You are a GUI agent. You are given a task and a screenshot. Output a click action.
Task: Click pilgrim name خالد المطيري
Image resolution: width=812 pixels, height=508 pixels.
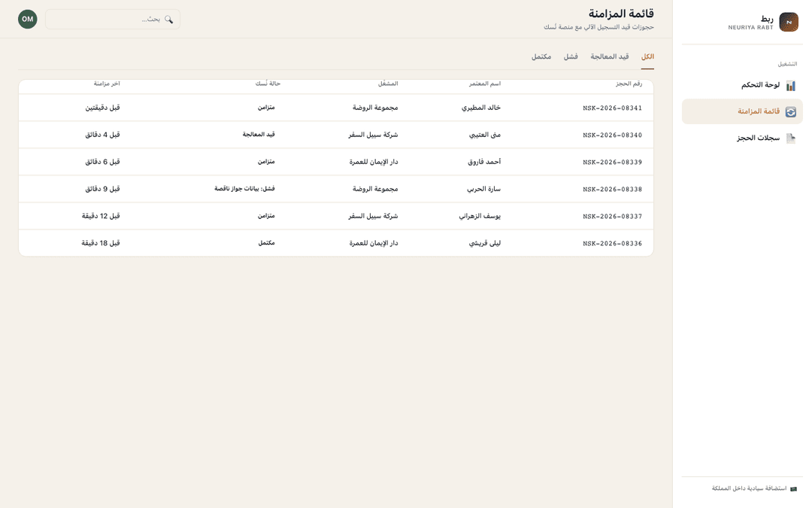[481, 108]
